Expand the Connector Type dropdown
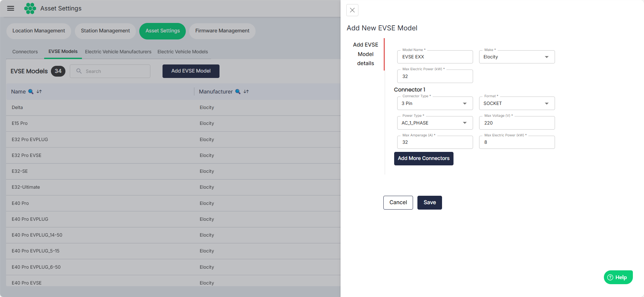Screen dimensions: 644x297 point(435,103)
